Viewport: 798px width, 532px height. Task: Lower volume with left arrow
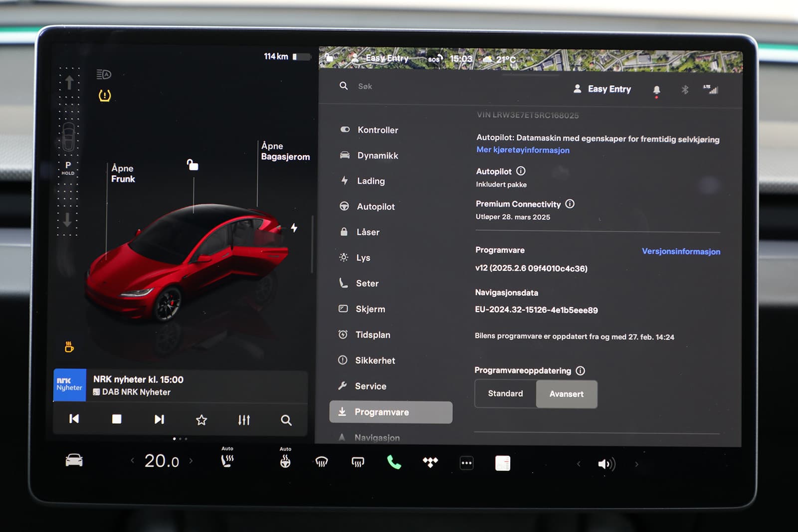tap(579, 464)
